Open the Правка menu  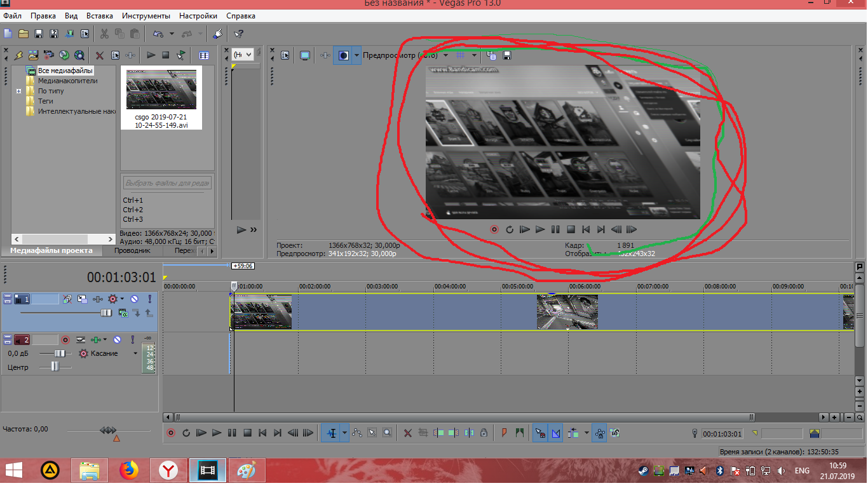[x=43, y=16]
